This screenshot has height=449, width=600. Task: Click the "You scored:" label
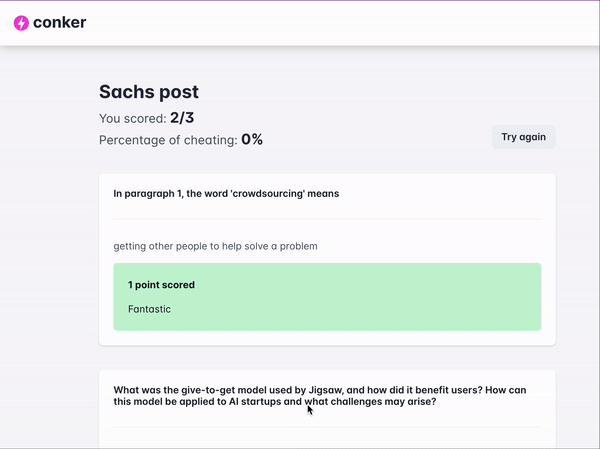pos(132,118)
